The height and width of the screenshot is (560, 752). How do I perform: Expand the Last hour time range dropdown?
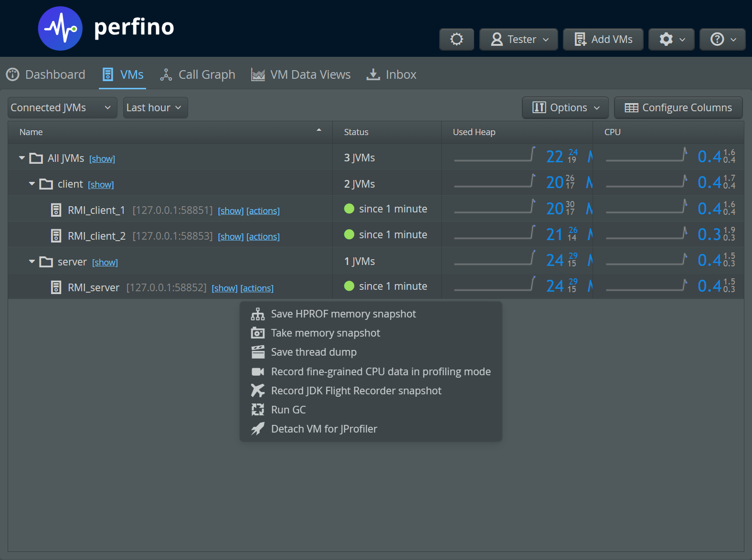(x=155, y=108)
